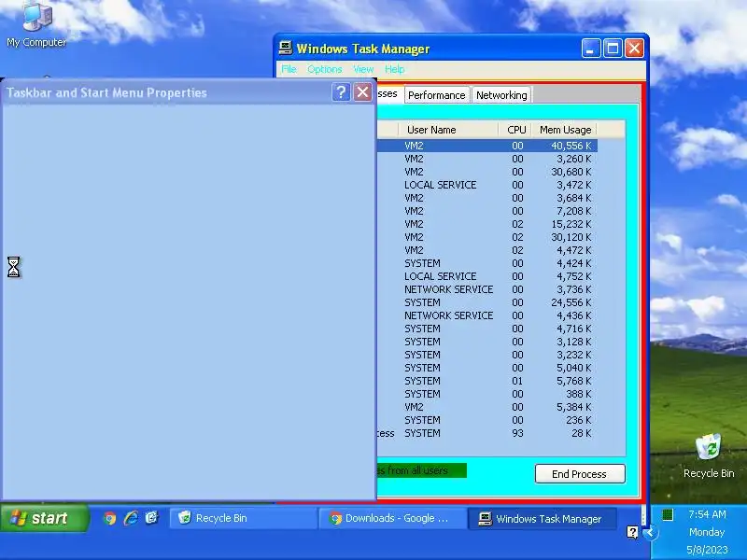The height and width of the screenshot is (560, 747).
Task: Select the SYSTEM row using 5,768 K
Action: coord(486,381)
